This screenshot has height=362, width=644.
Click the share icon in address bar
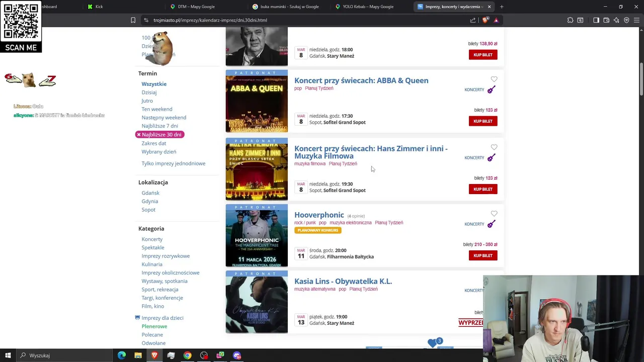coord(473,20)
